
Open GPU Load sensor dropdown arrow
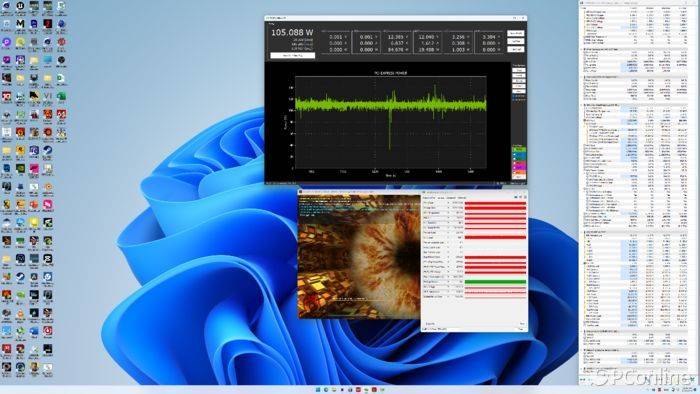[448, 237]
